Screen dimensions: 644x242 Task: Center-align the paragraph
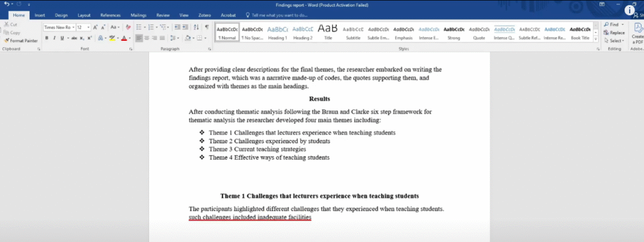pyautogui.click(x=147, y=38)
